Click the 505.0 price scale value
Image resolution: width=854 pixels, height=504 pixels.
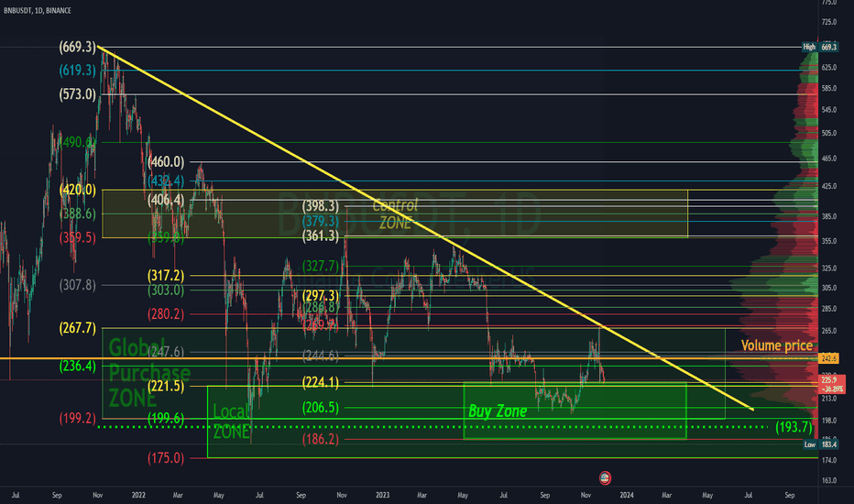point(828,133)
